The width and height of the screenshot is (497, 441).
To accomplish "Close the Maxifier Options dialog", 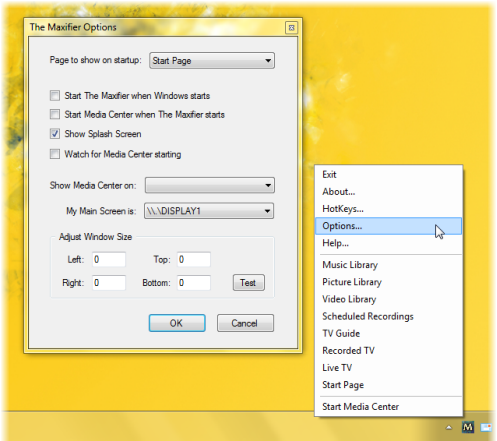I will click(291, 28).
